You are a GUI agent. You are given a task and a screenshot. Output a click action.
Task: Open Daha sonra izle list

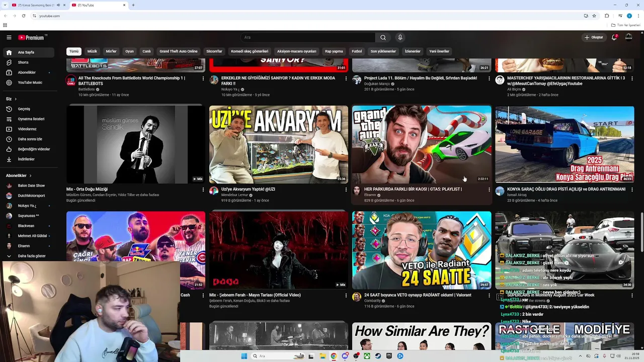click(x=30, y=139)
